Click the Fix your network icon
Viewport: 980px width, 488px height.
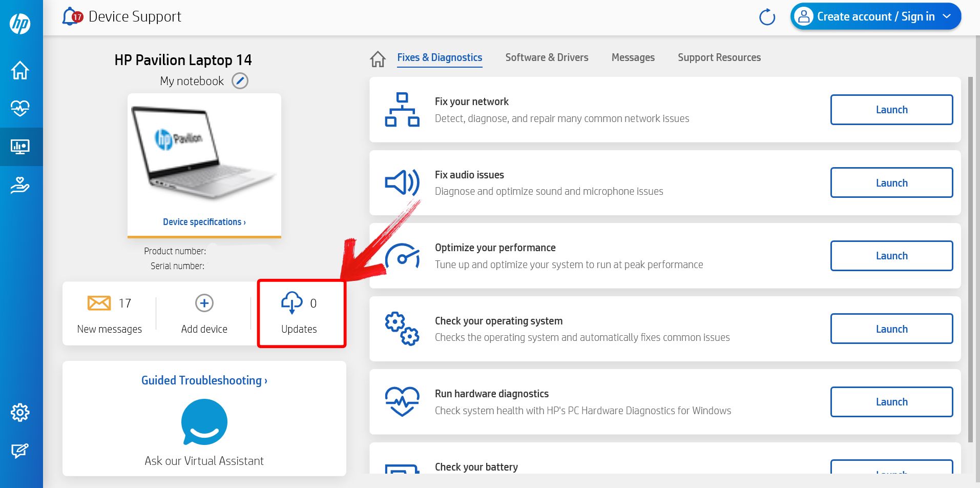click(402, 110)
